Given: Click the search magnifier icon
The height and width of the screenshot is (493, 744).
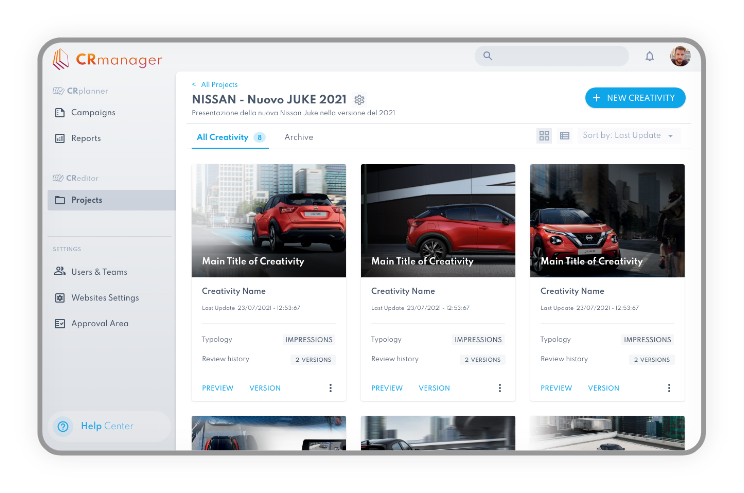Looking at the screenshot, I should coord(487,56).
